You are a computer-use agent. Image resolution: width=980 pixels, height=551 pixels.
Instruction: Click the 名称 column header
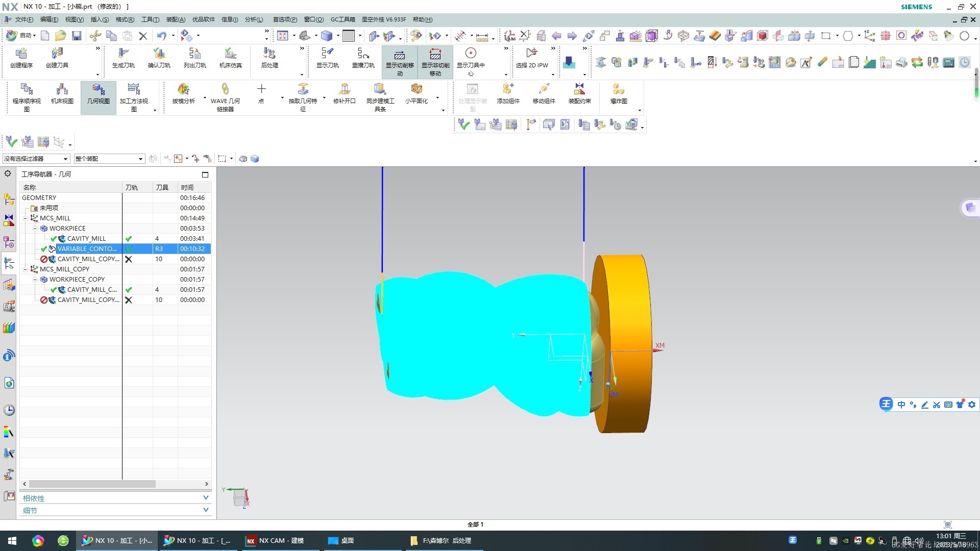70,187
